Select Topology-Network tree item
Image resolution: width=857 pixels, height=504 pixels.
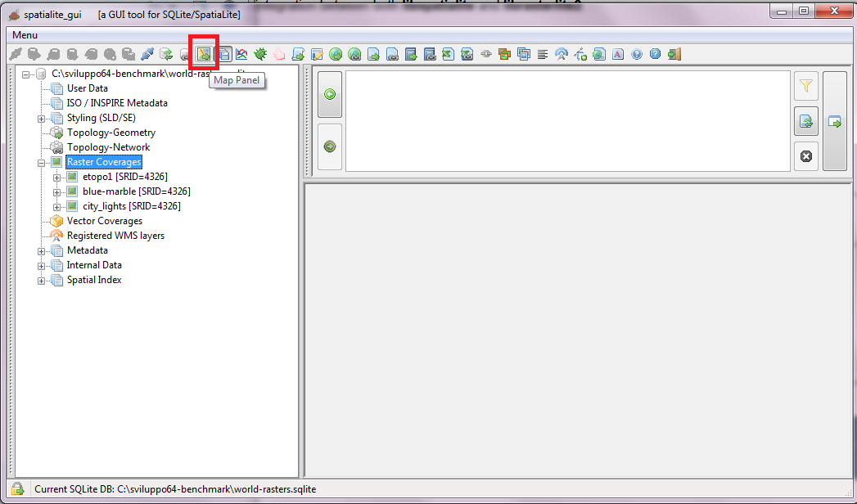[108, 147]
